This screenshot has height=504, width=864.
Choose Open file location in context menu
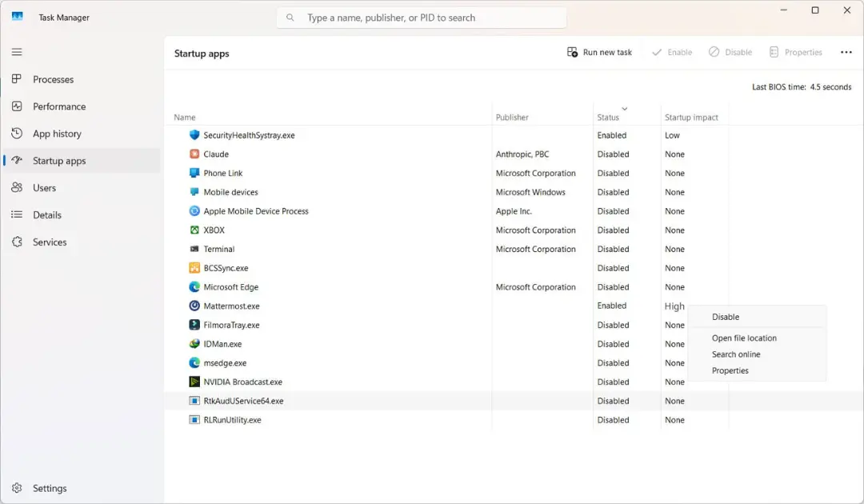point(744,338)
